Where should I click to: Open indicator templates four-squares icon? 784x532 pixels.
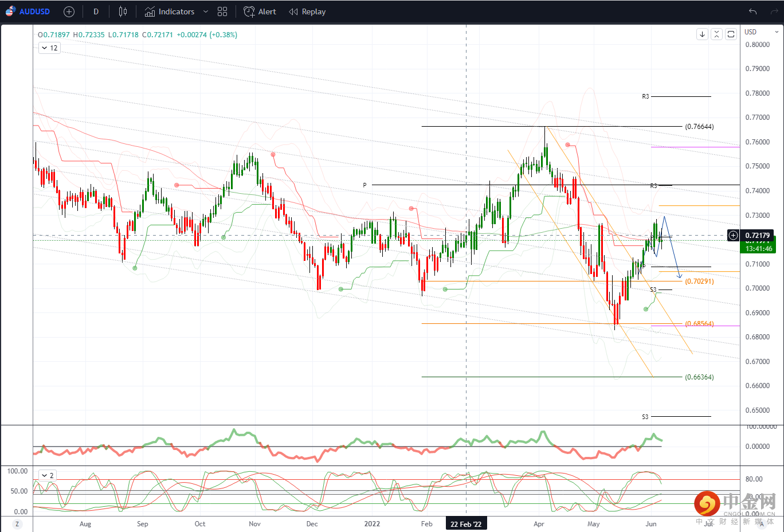[222, 11]
